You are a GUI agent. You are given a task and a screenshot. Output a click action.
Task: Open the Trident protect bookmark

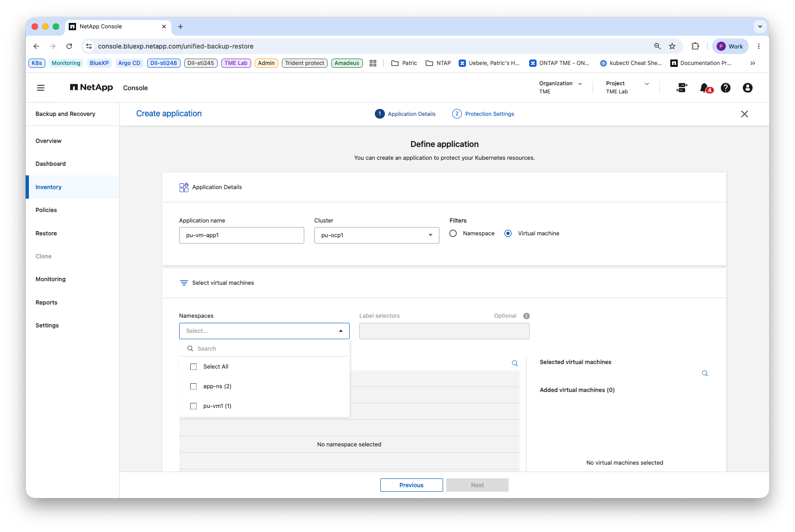[x=305, y=63]
